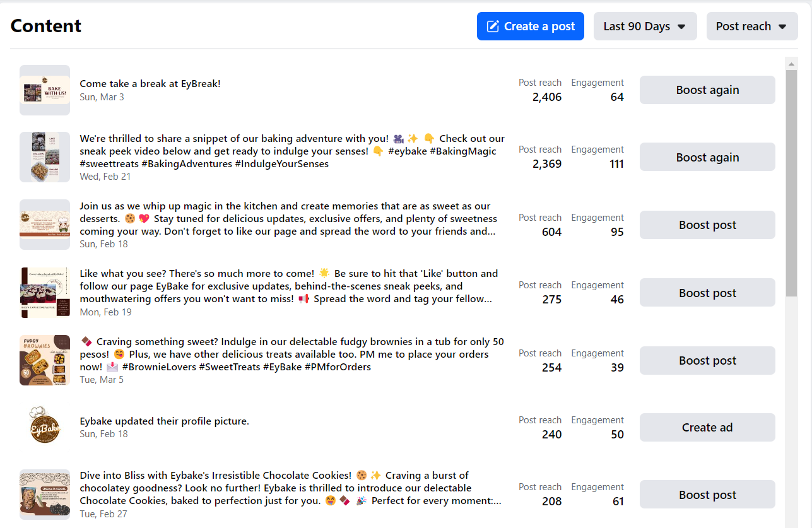Screen dimensions: 812x528
Task: Open the Last 90 Days dropdown
Action: pyautogui.click(x=645, y=26)
